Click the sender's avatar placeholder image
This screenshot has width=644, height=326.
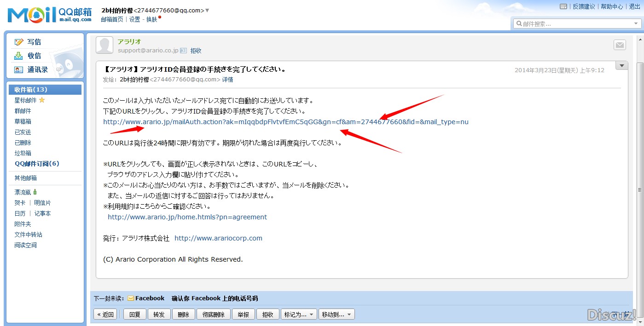coord(104,45)
